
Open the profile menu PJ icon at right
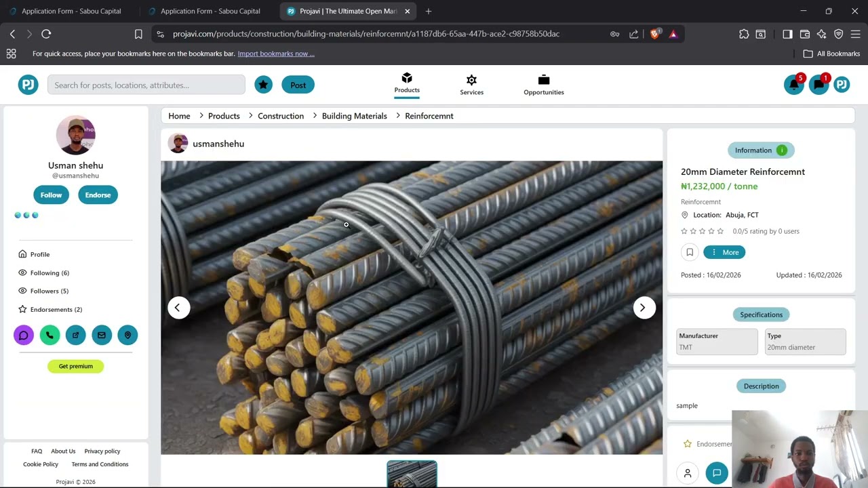pos(842,85)
